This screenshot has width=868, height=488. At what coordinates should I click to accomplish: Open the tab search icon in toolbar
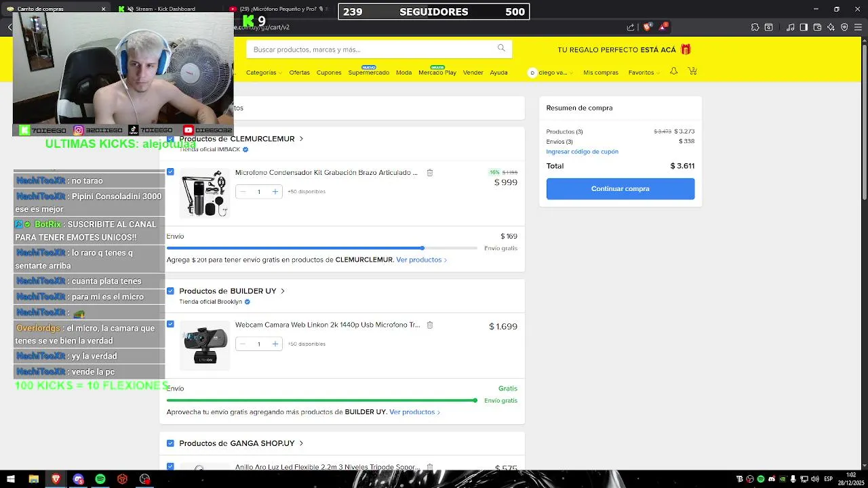768,27
